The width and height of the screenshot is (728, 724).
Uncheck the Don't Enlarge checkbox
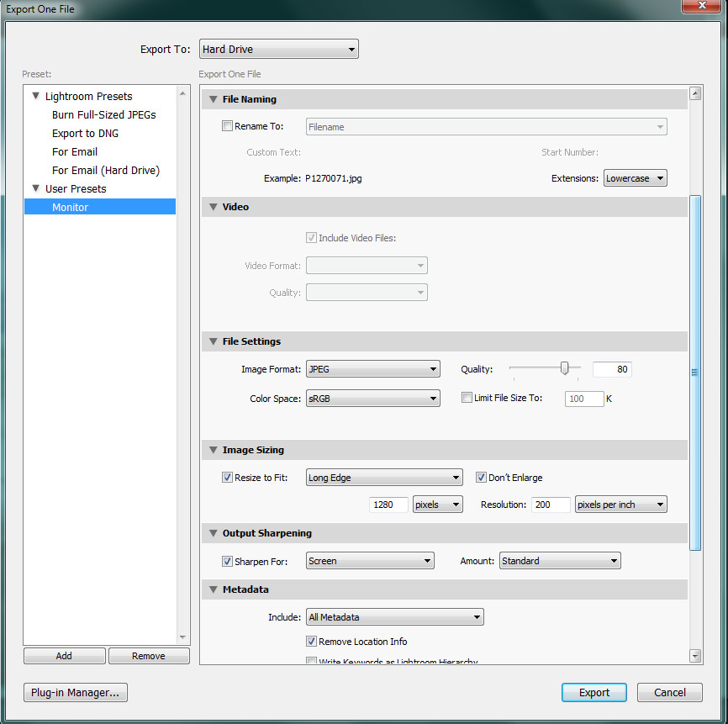pyautogui.click(x=481, y=478)
